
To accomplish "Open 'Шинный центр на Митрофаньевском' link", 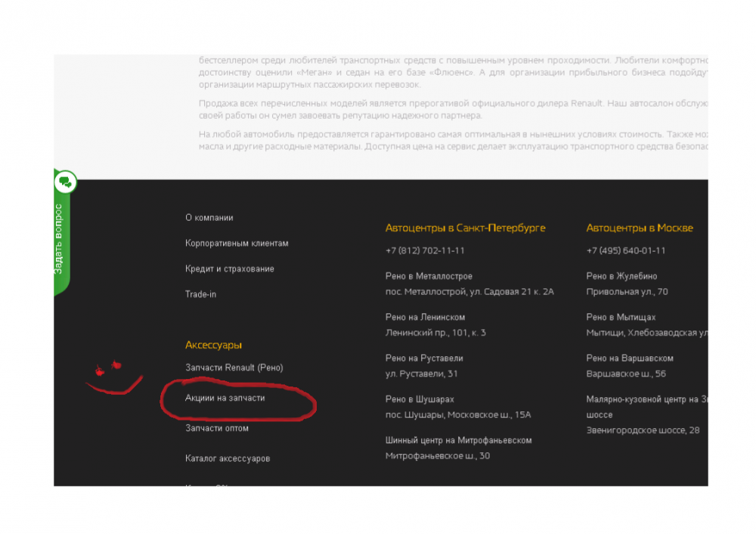I will click(x=459, y=440).
